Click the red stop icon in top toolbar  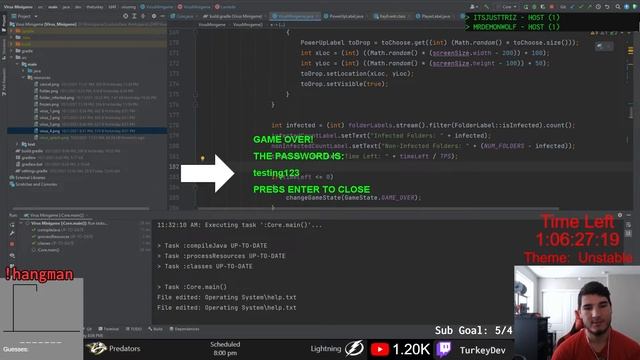click(x=551, y=7)
